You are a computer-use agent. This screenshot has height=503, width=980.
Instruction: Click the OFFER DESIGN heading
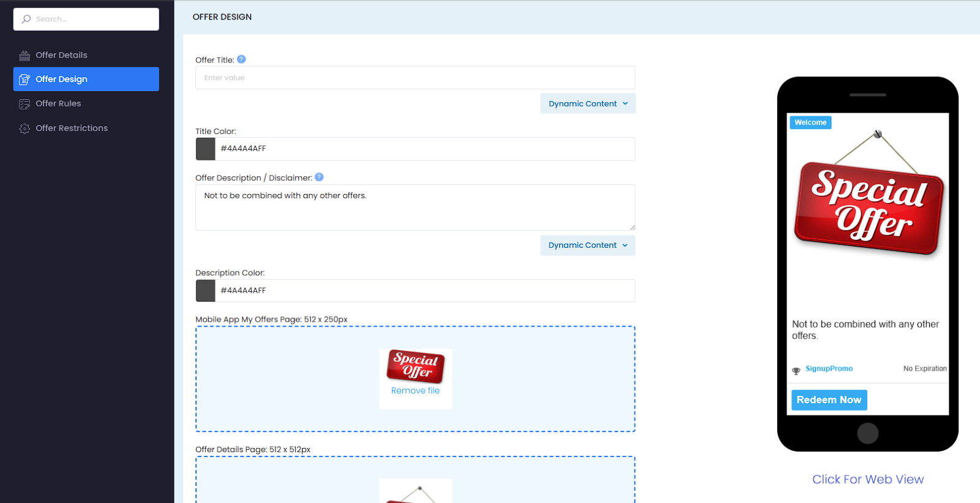pos(222,17)
